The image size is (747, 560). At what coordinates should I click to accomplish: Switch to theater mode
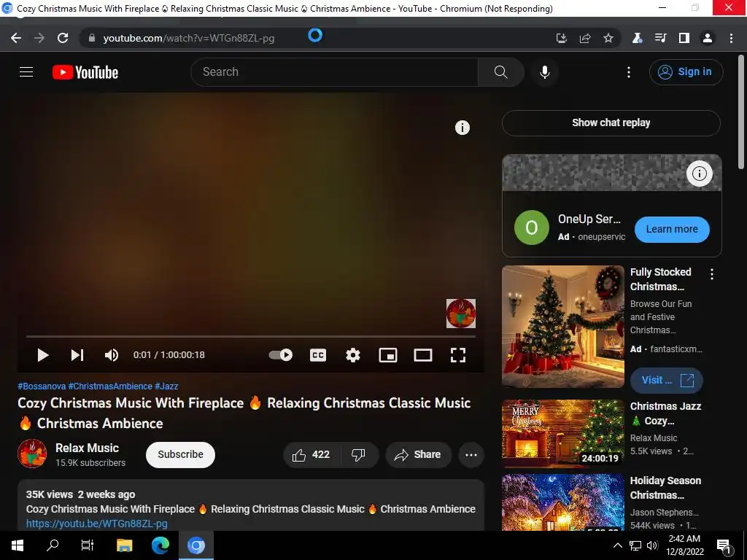[422, 355]
